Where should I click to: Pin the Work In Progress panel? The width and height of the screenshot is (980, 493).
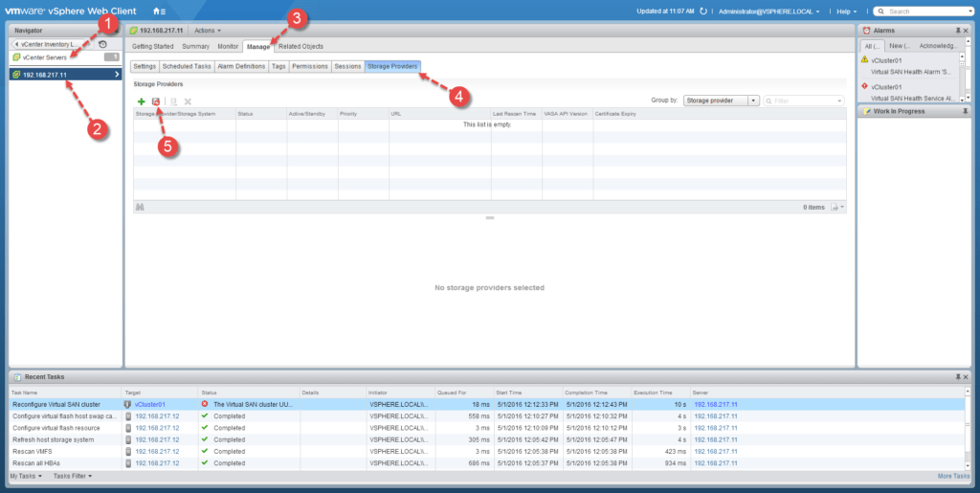point(966,111)
